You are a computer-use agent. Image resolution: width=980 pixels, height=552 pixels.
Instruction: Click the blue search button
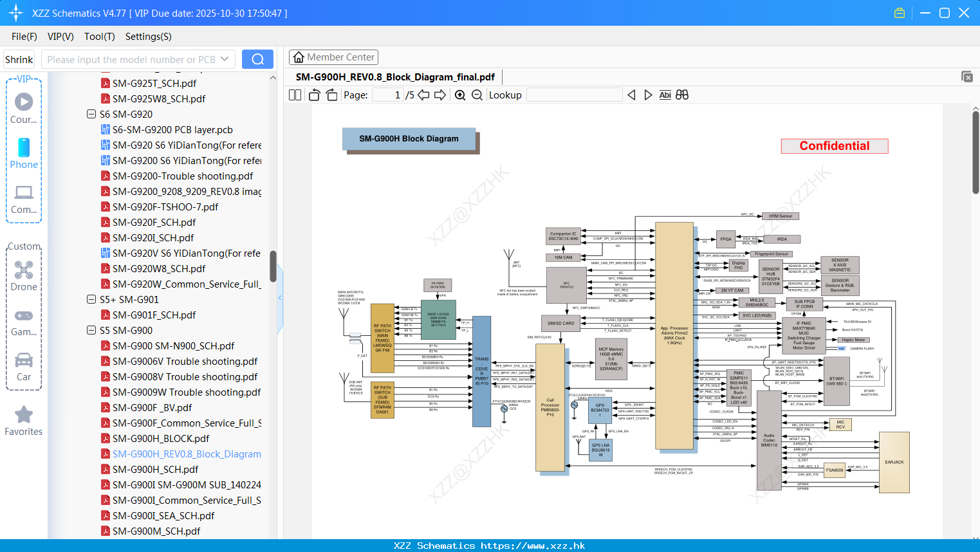[257, 59]
